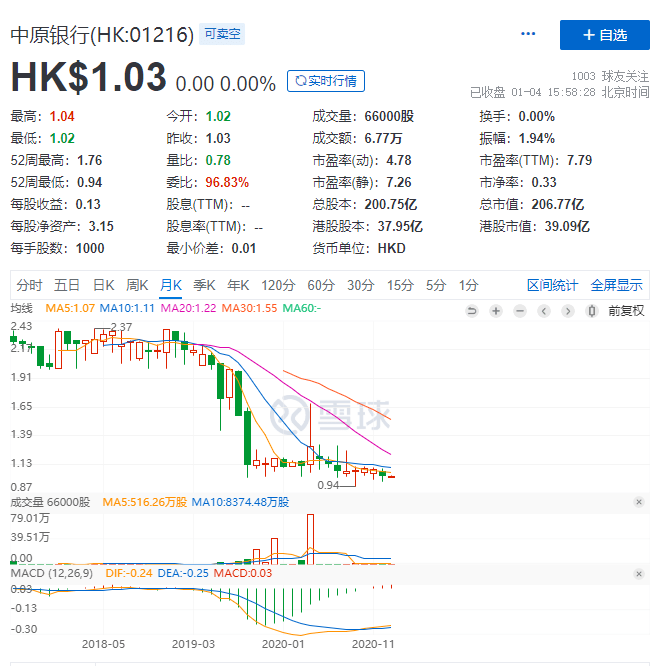Click the 市净率 0.33 value
Viewport: 662px width, 666px height.
pos(544,182)
